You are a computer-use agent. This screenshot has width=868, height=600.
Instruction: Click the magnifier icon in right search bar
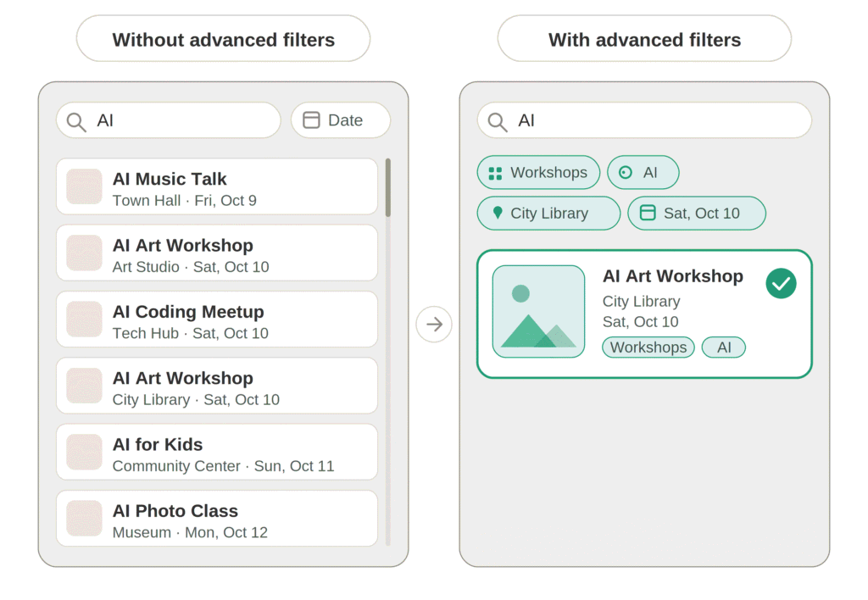pyautogui.click(x=497, y=122)
